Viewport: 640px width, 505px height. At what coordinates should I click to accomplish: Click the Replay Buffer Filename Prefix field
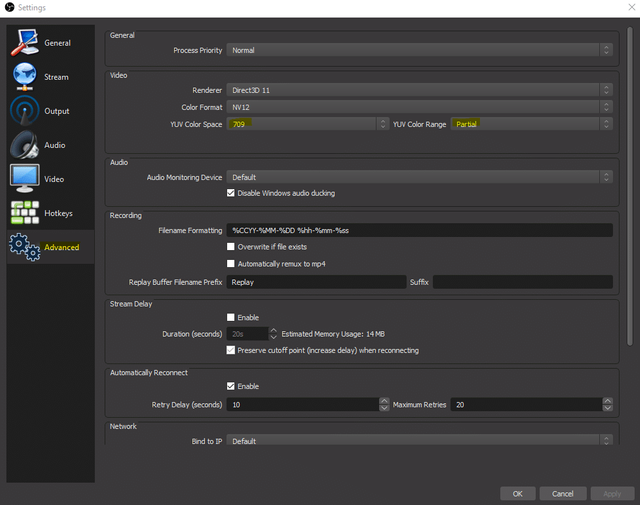(316, 282)
